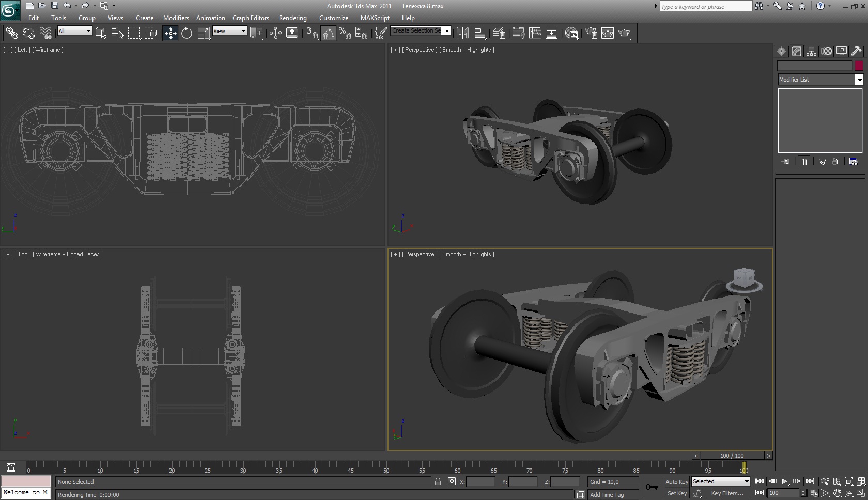The image size is (868, 500).
Task: Expand the Modifier List dropdown
Action: pos(858,80)
